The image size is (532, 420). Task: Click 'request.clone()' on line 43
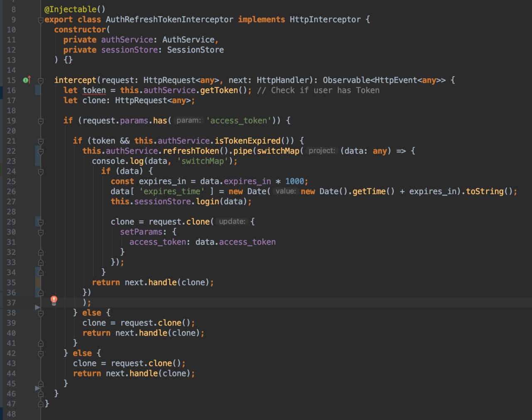point(146,363)
